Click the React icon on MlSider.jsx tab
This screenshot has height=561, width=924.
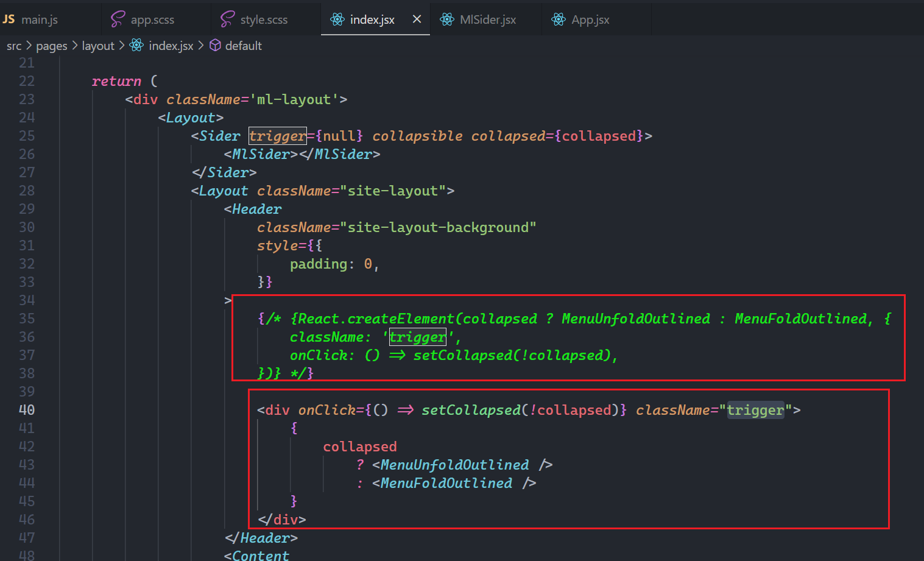coord(446,19)
